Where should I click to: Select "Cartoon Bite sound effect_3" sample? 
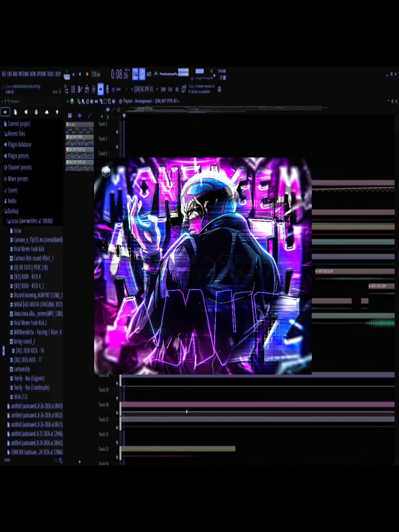[32, 259]
